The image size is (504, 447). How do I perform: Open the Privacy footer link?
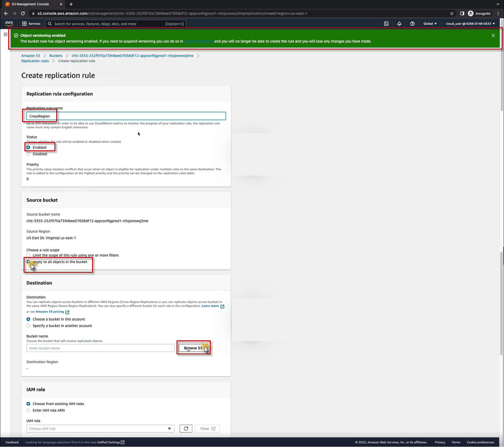(440, 442)
